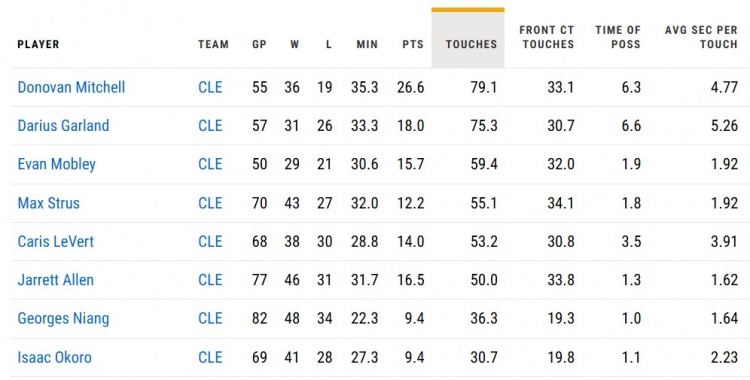Viewport: 750px width, 380px height.
Task: Sort by GP column header
Action: [x=259, y=44]
